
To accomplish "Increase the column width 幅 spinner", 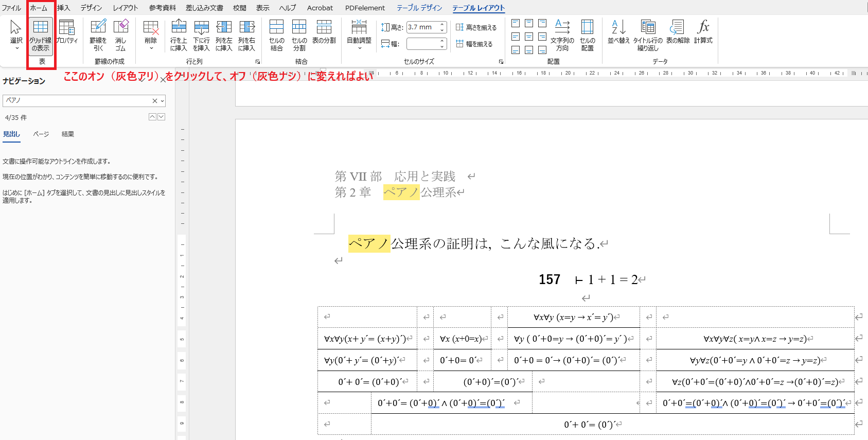I will click(x=442, y=41).
